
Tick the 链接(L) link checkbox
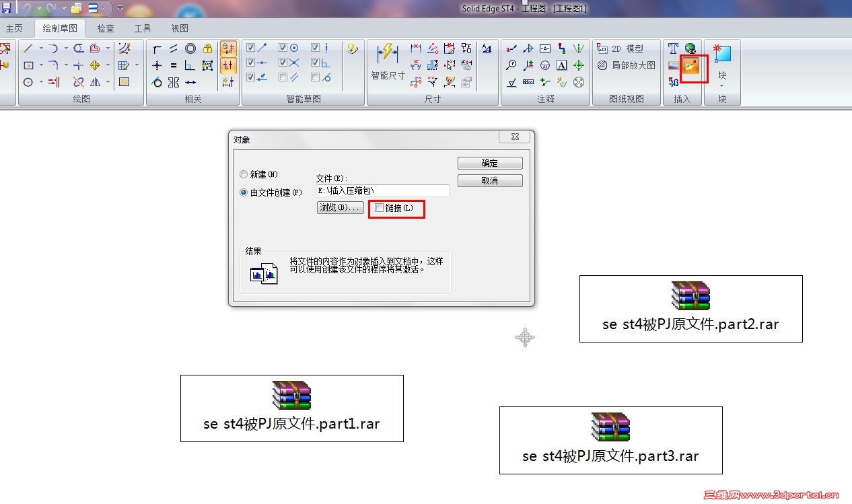(379, 208)
